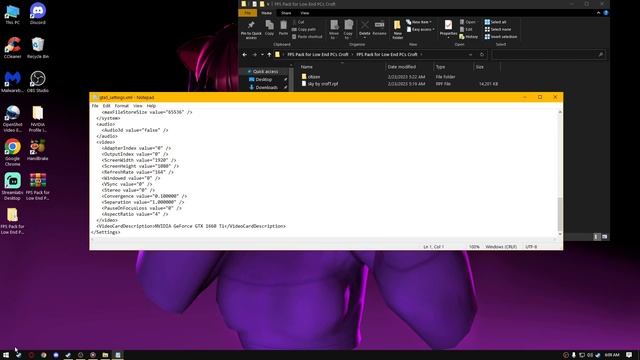The height and width of the screenshot is (360, 640).
Task: Switch to the View tab in Explorer
Action: 304,13
